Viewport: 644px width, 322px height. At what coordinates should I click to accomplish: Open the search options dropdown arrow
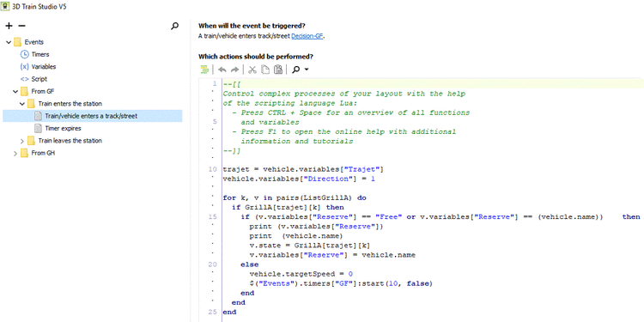(x=307, y=70)
